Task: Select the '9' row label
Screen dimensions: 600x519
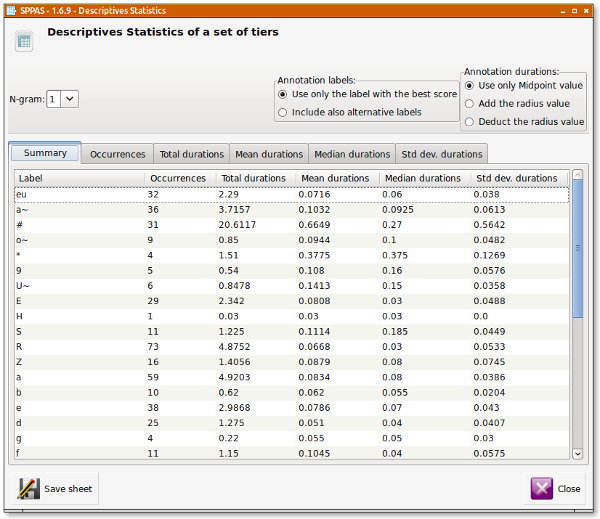Action: coord(19,271)
